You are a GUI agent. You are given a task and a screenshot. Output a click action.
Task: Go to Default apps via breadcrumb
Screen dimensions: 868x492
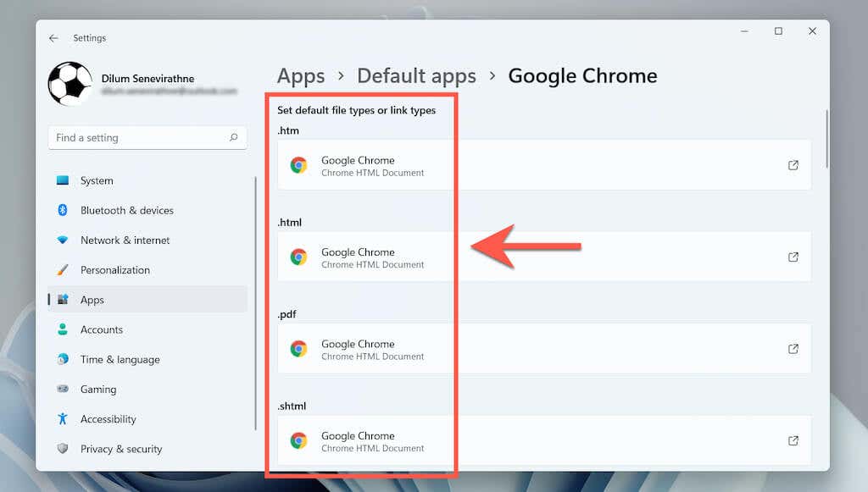[416, 75]
